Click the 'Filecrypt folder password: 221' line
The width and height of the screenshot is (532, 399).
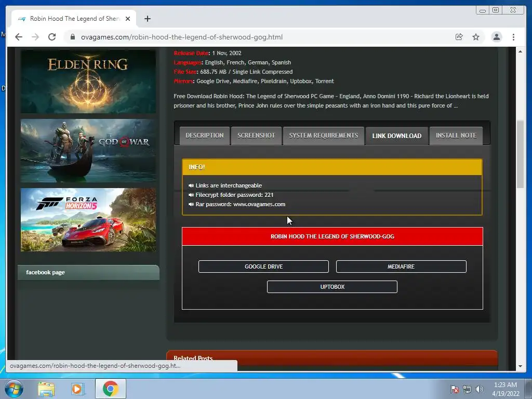click(234, 195)
